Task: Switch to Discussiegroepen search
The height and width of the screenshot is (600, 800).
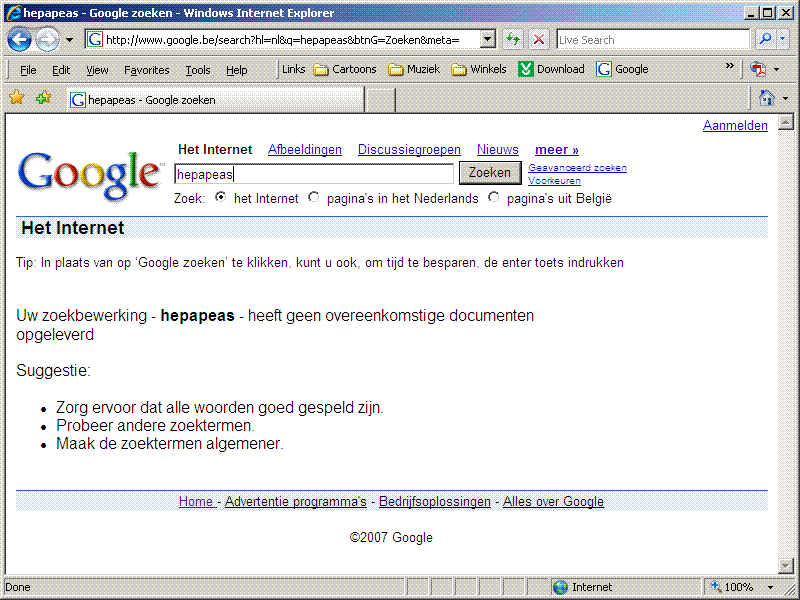Action: point(409,149)
